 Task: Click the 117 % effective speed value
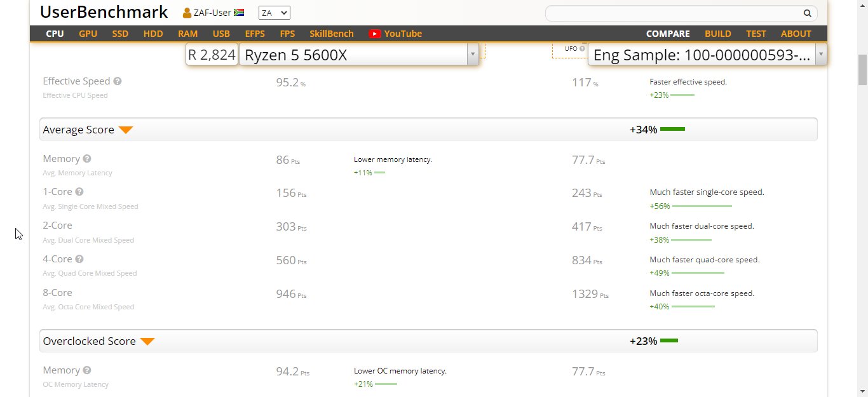point(585,82)
